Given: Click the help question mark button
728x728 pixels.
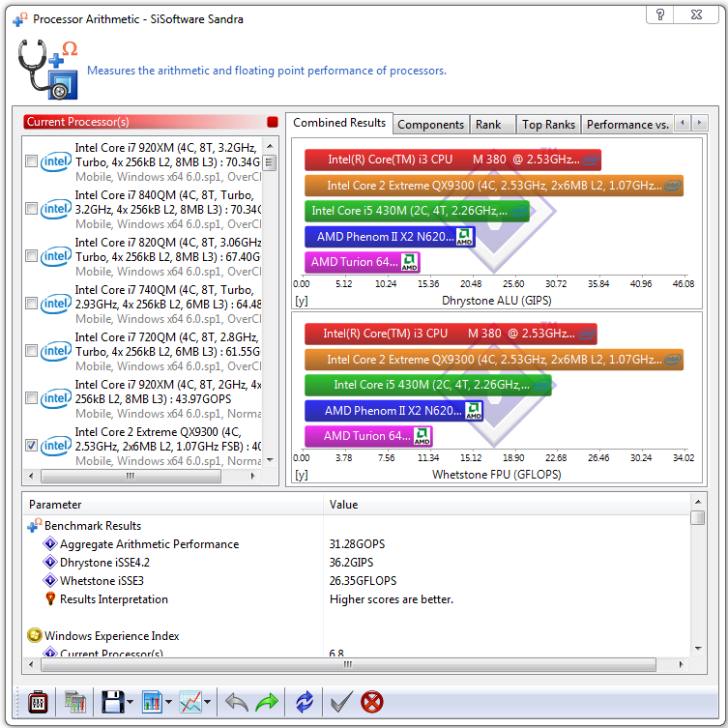Looking at the screenshot, I should point(659,15).
